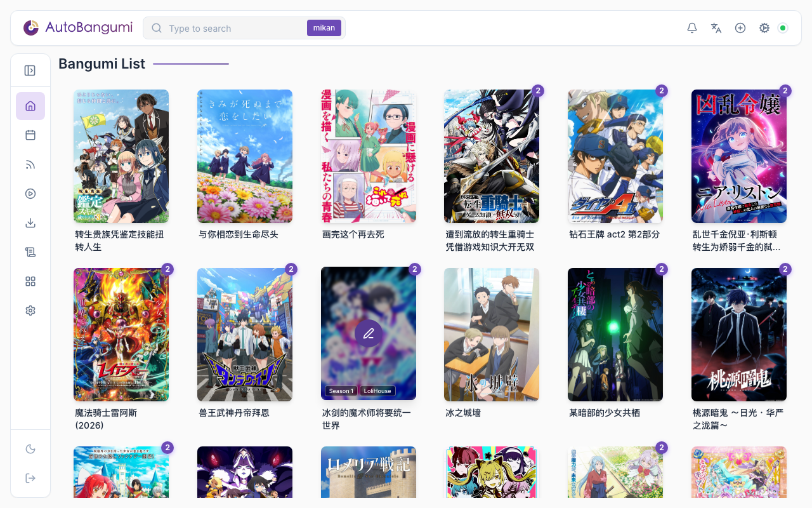Open the log page icon
Screen dimensions: 812x508
pyautogui.click(x=30, y=252)
